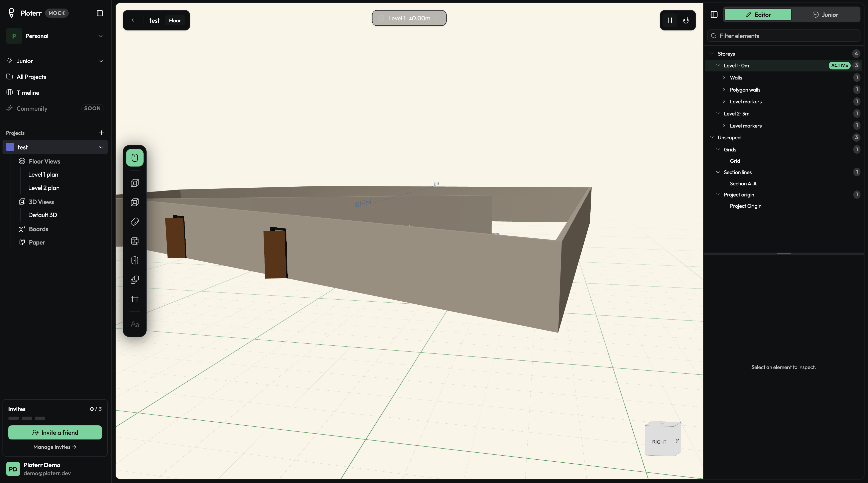868x483 pixels.
Task: Click the RIGHT face of view cube
Action: [x=659, y=441]
